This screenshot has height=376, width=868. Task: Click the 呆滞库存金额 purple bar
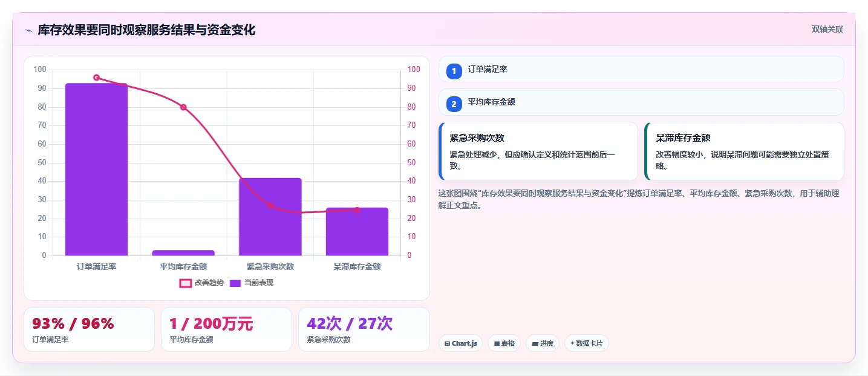(x=357, y=231)
